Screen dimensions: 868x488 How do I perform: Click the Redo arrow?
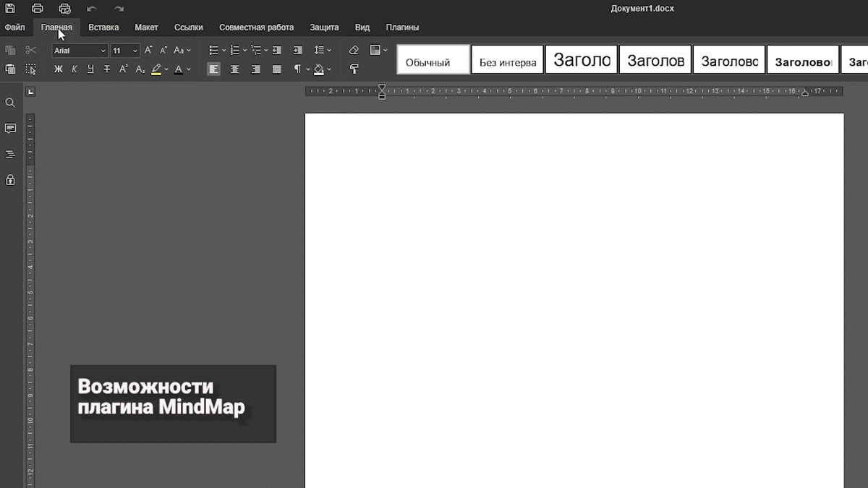[119, 9]
